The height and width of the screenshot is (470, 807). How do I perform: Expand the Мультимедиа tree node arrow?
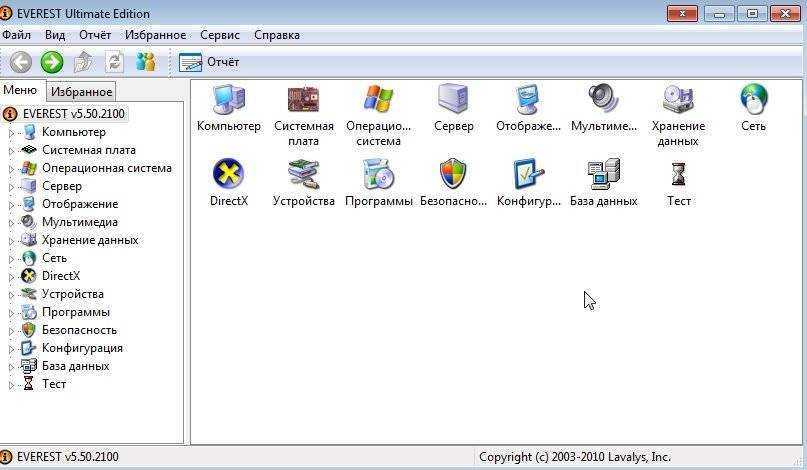pyautogui.click(x=11, y=223)
